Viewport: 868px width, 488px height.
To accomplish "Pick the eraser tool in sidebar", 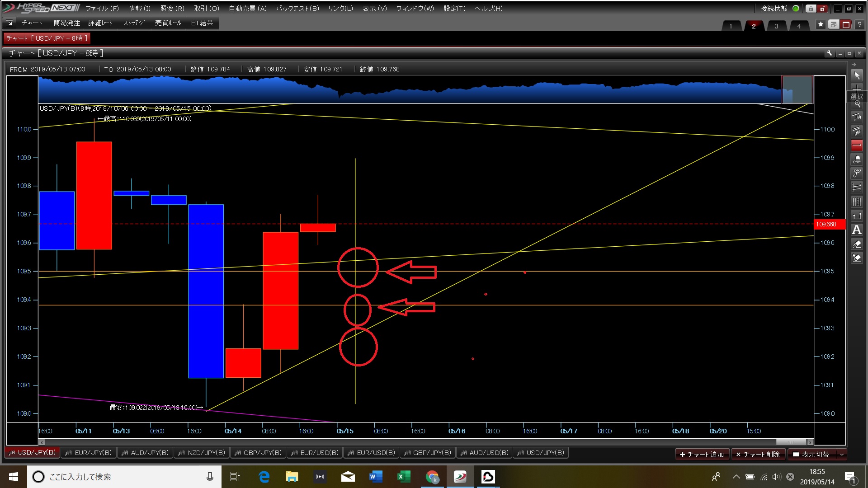I will (857, 244).
